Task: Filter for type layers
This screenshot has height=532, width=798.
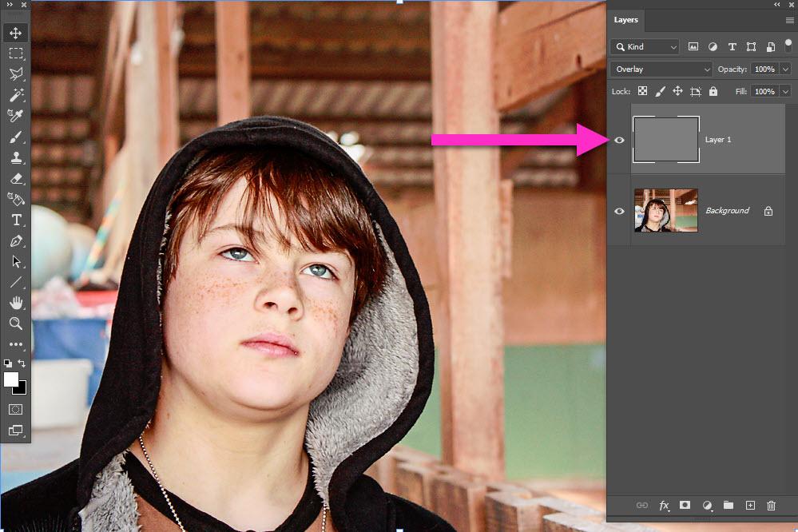Action: pyautogui.click(x=732, y=47)
